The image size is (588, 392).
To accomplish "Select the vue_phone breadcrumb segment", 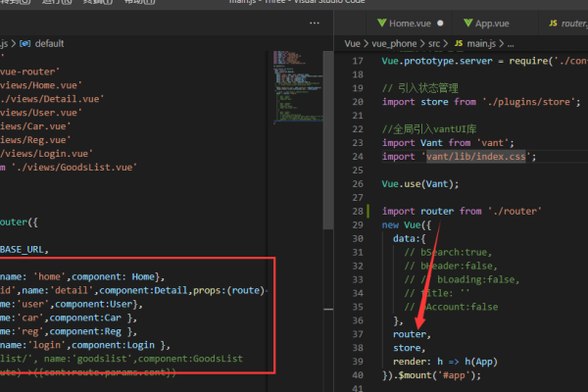I will (x=394, y=44).
